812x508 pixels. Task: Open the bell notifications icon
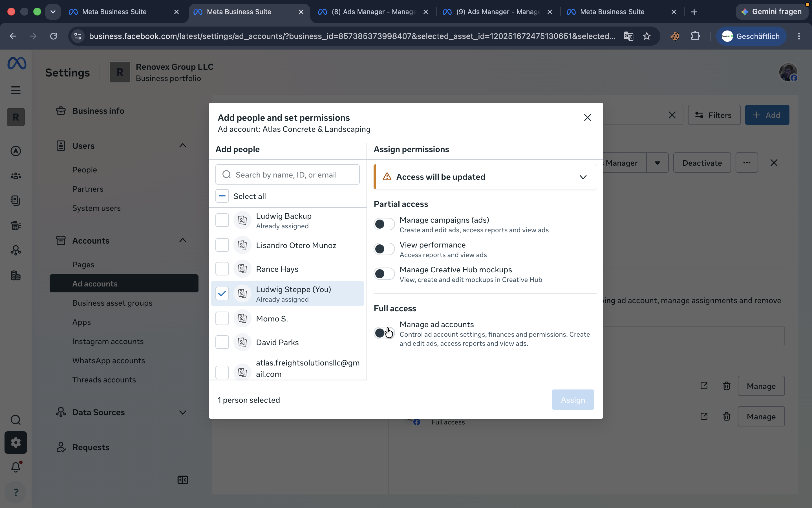[x=16, y=467]
